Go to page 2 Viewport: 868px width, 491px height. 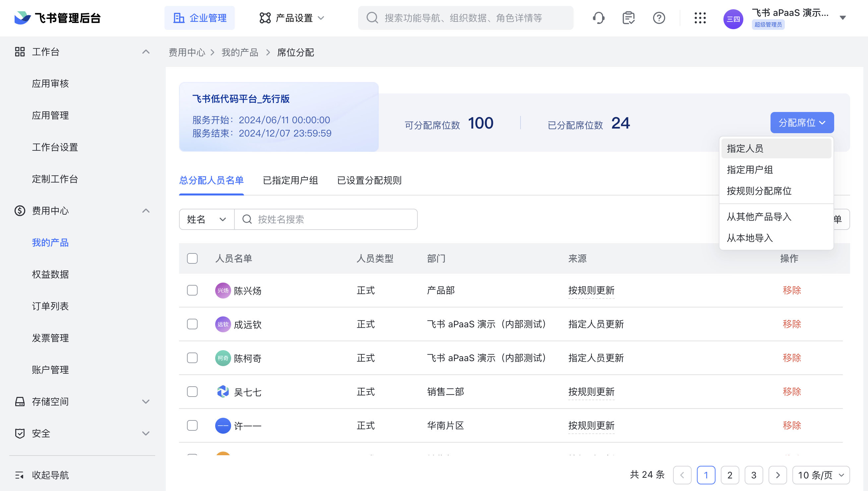tap(730, 475)
